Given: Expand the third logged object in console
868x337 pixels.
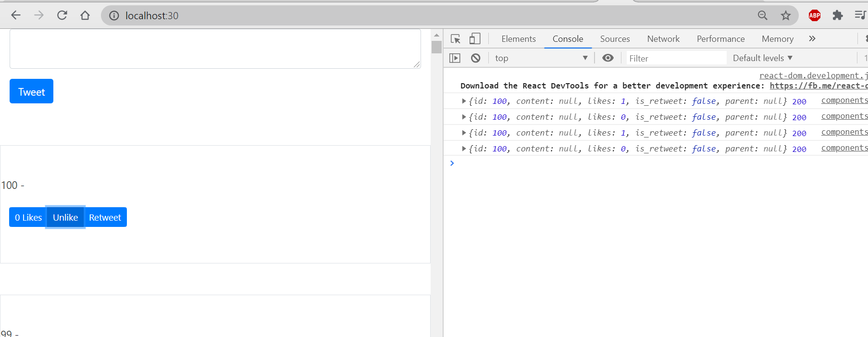Looking at the screenshot, I should click(x=464, y=133).
